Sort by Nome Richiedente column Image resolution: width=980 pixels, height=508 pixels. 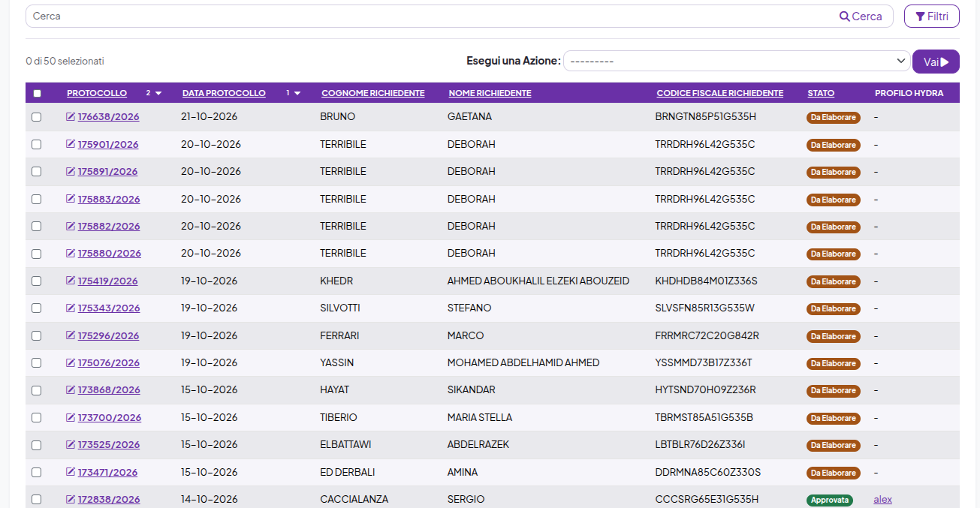490,93
